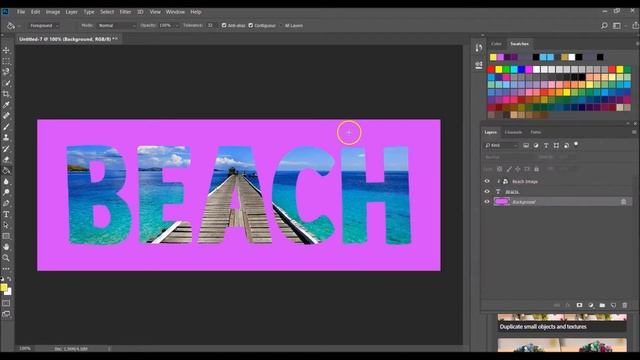Click the Background layer purple thumbnail

[x=501, y=202]
